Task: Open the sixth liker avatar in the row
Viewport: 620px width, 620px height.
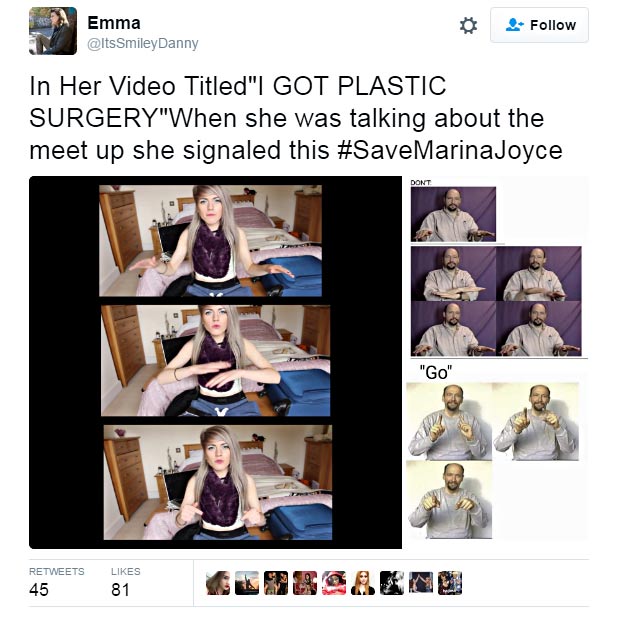Action: click(x=362, y=583)
